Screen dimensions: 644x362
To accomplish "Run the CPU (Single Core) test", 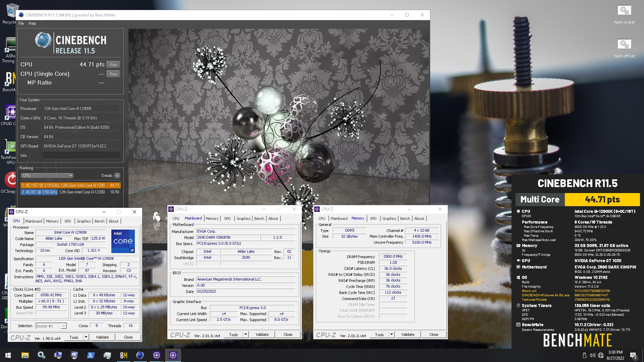I will point(113,74).
